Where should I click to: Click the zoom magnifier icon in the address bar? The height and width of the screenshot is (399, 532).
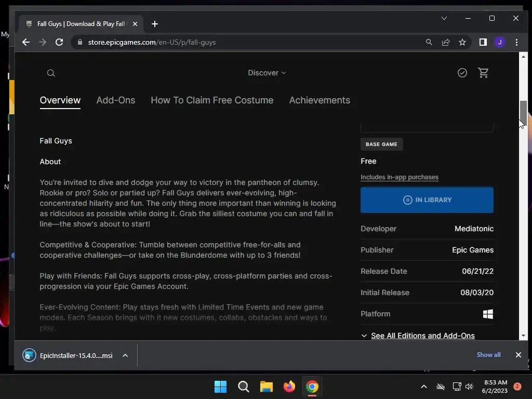click(429, 42)
